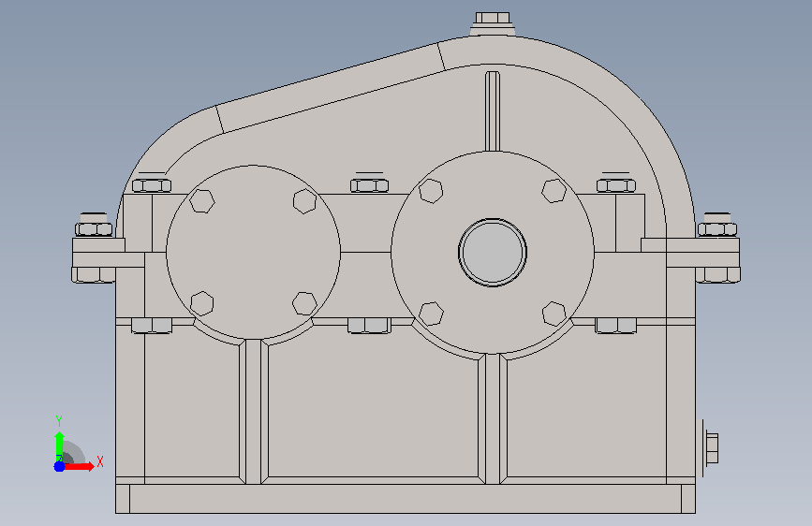Select lower-right hex bolt on the small cover
Image resolution: width=812 pixels, height=526 pixels.
click(304, 303)
